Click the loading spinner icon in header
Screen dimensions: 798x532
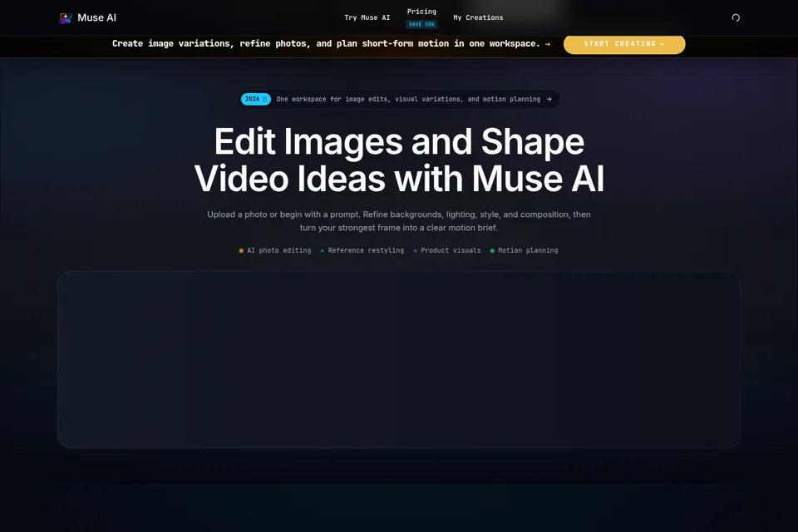[736, 17]
